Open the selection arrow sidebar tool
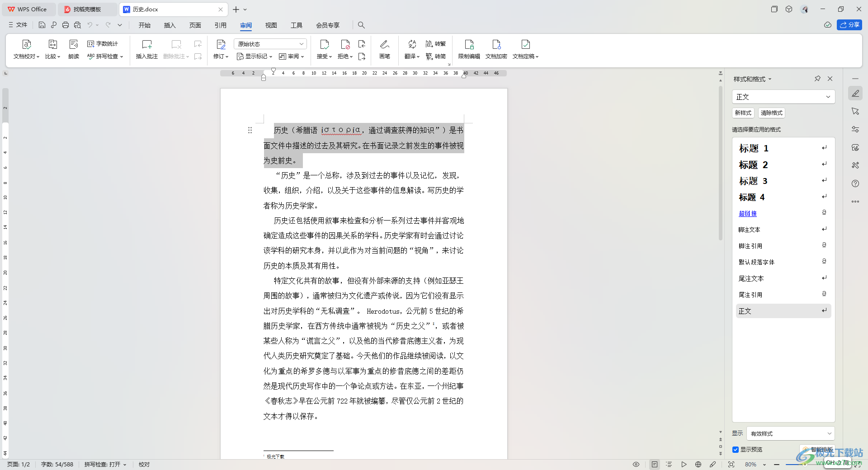The height and width of the screenshot is (470, 868). point(855,111)
